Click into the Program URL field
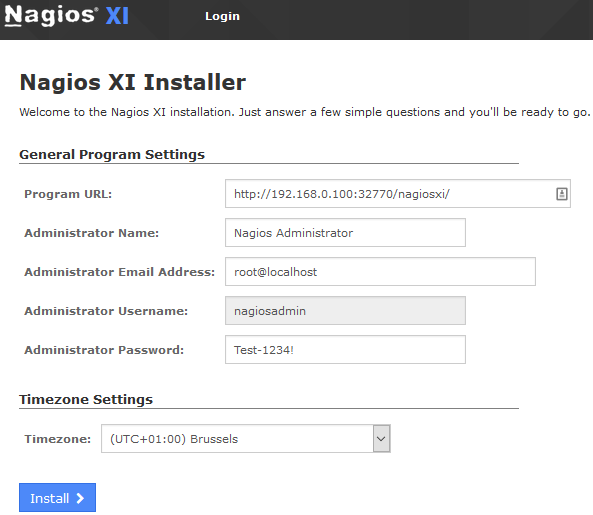 (x=398, y=194)
